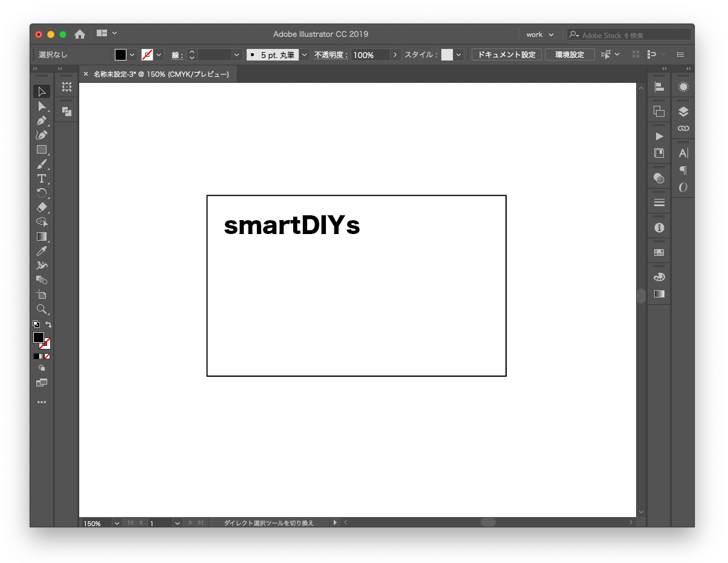Open the fill color dropdown in the control bar
This screenshot has width=728, height=563.
132,55
